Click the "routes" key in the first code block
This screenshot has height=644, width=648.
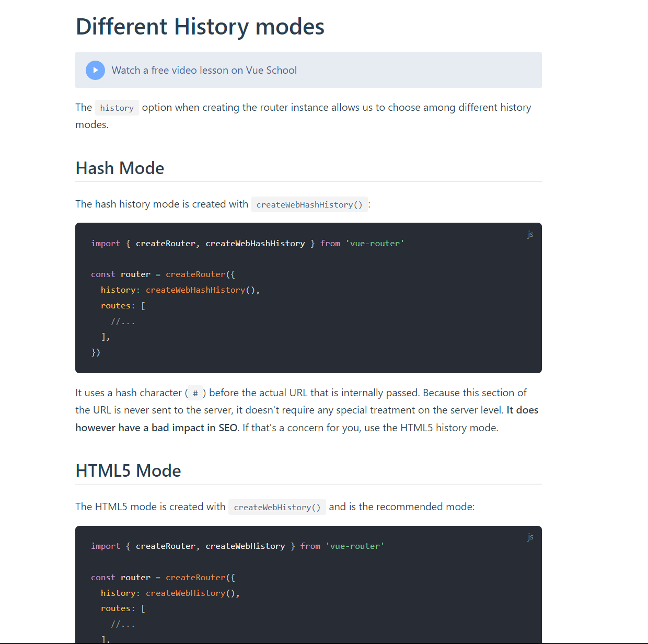coord(115,306)
